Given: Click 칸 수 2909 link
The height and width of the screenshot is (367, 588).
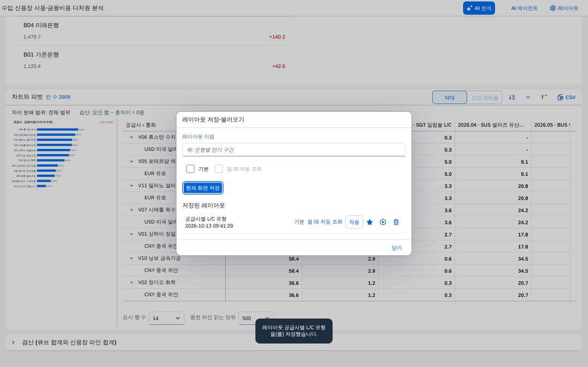Looking at the screenshot, I should coord(58,97).
